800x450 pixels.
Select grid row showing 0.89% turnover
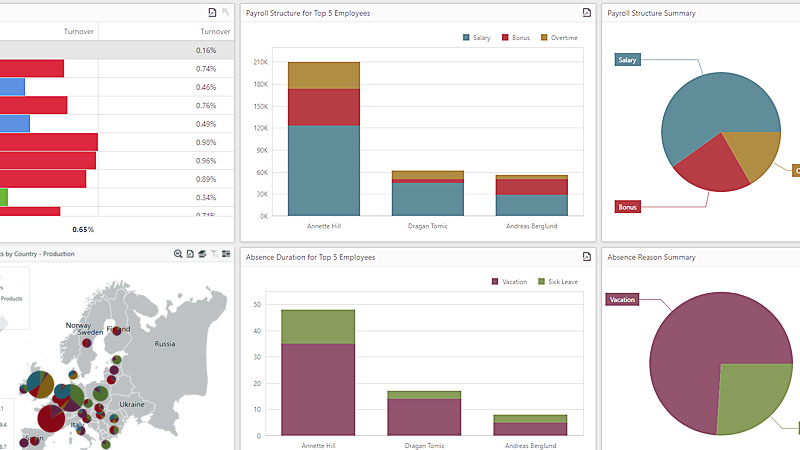click(117, 179)
